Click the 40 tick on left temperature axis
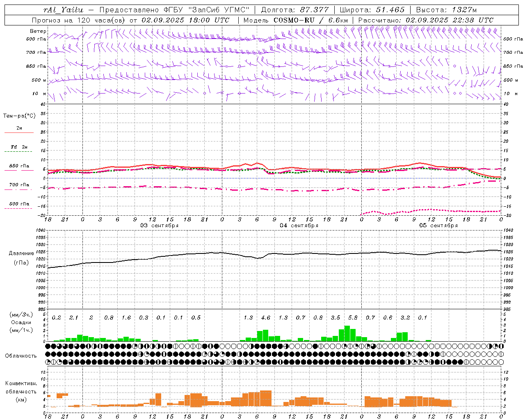Image resolution: width=525 pixels, height=420 pixels. 43,104
